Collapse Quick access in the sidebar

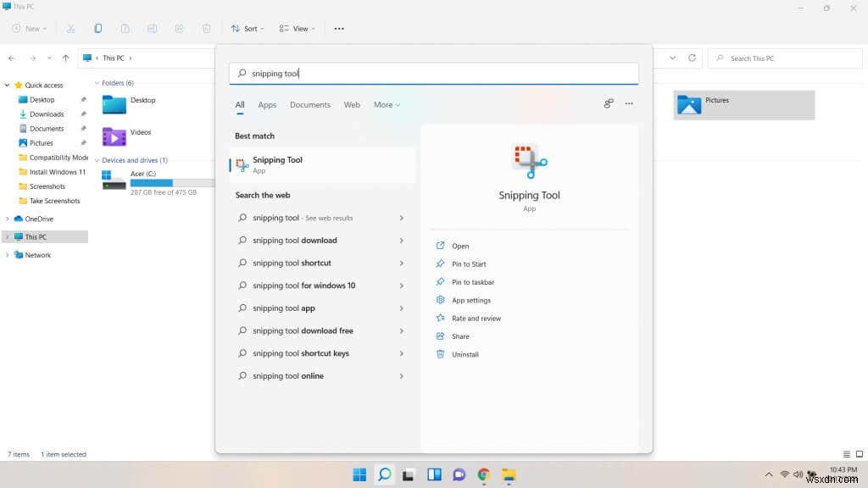[x=7, y=83]
